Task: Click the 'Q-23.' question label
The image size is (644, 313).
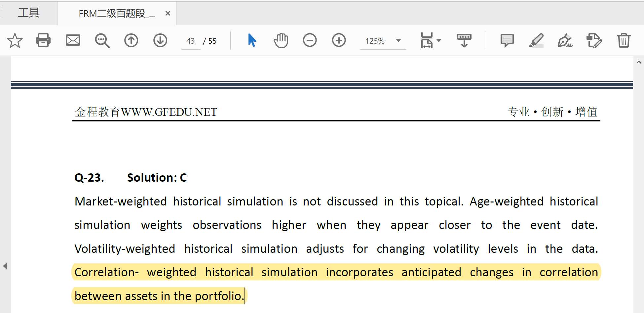Action: click(x=89, y=178)
